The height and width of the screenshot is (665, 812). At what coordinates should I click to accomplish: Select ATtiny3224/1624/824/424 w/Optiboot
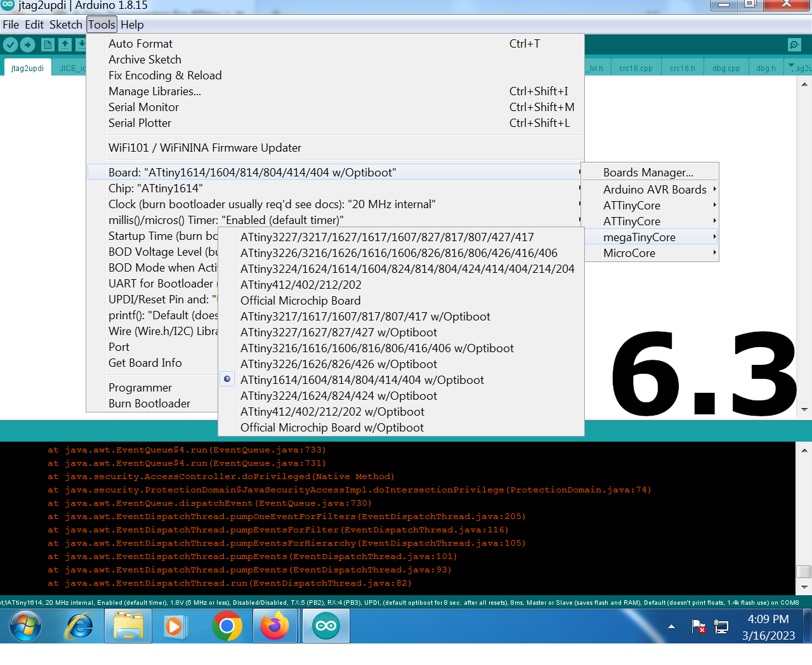tap(401, 396)
